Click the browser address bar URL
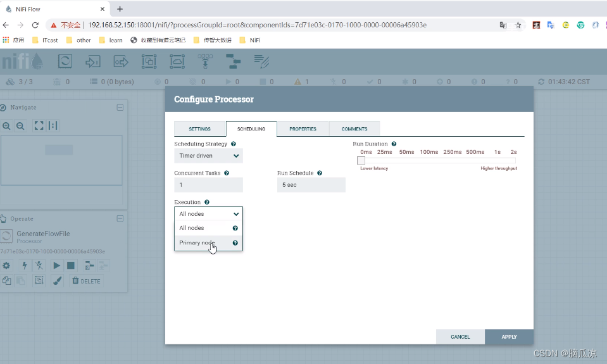Screen dimensions: 607x364 click(x=258, y=25)
